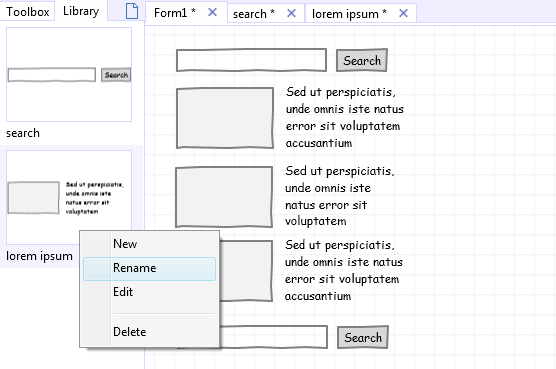The height and width of the screenshot is (369, 556).
Task: Switch to the Toolbox tab
Action: 27,11
